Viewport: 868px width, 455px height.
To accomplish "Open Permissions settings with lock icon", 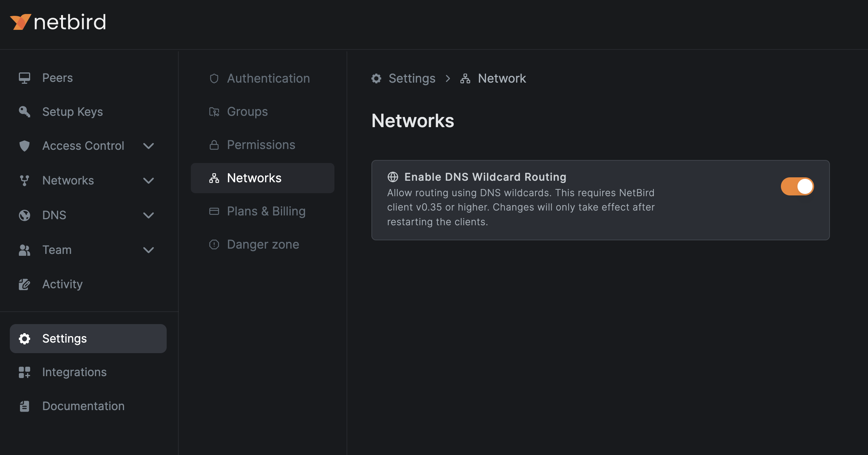I will [x=261, y=145].
